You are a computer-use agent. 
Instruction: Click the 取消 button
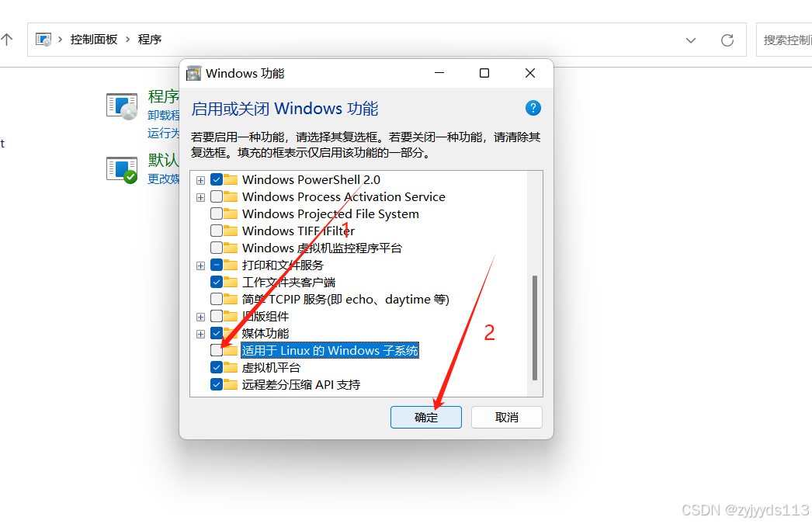click(507, 418)
